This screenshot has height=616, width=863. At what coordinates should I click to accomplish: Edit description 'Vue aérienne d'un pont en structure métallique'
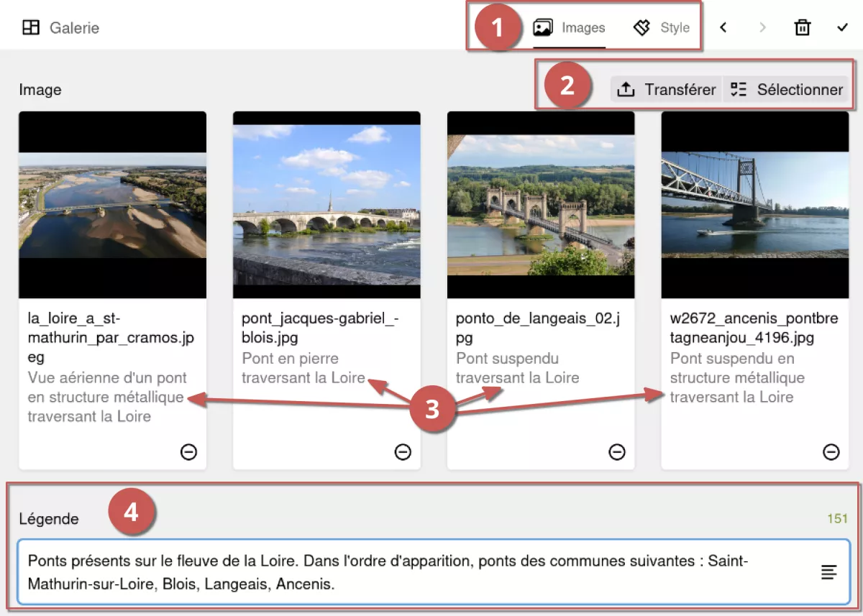(x=107, y=397)
